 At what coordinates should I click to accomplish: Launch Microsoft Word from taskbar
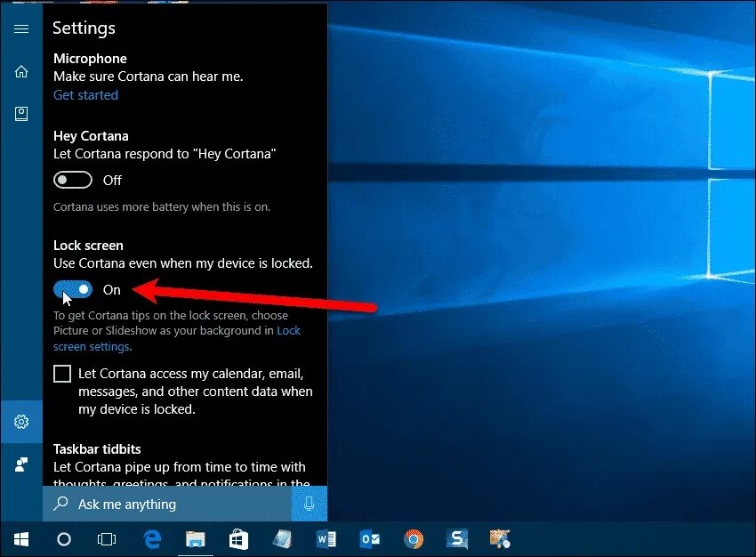(x=326, y=539)
